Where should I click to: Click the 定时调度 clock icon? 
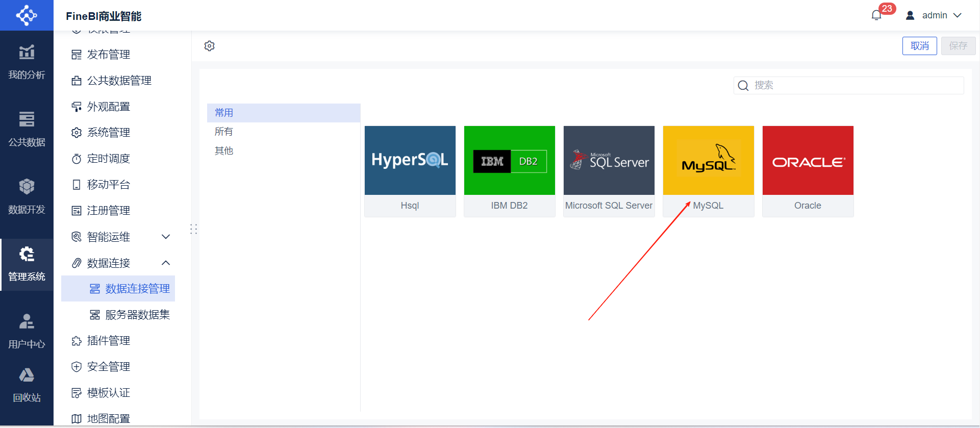point(77,159)
